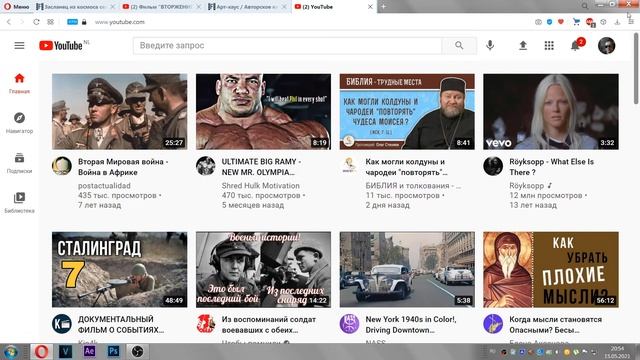This screenshot has height=360, width=640.
Task: Click the page vertical scrollbar
Action: coord(636,68)
